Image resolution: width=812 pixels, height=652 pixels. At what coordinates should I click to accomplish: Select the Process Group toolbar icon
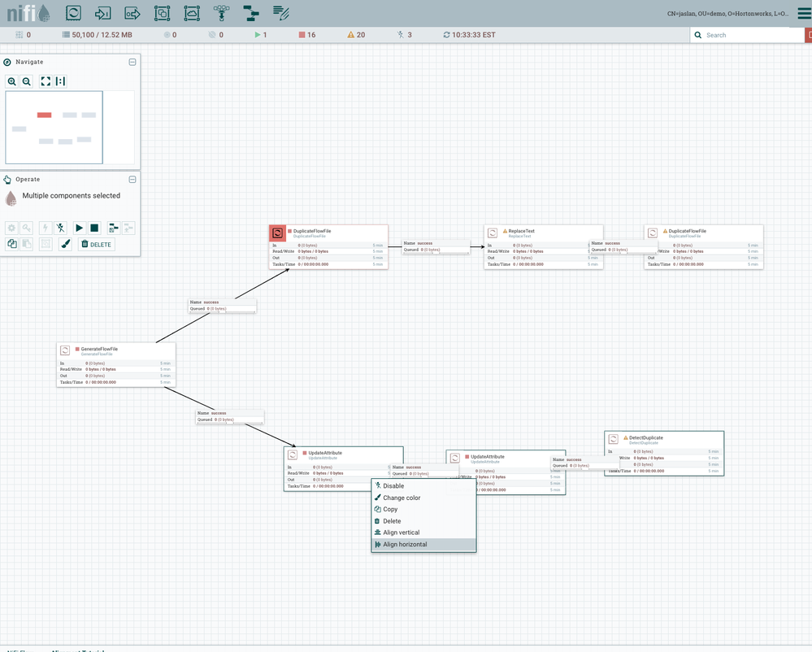(162, 13)
